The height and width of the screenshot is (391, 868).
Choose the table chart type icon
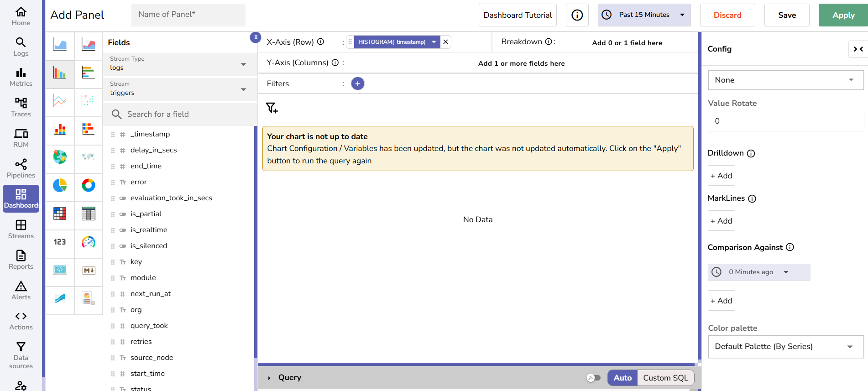click(x=89, y=214)
